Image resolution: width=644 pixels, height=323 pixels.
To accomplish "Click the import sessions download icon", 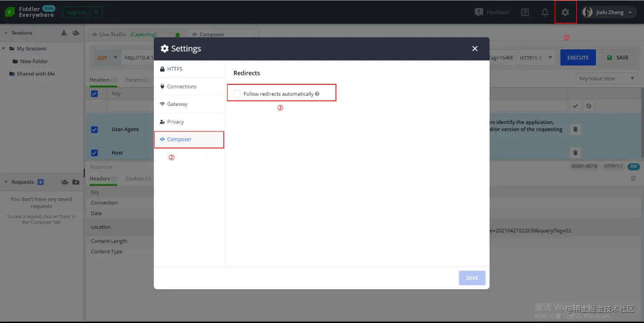I will 64,33.
